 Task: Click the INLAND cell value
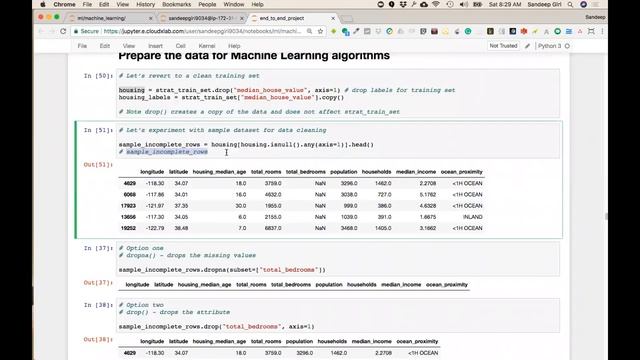point(472,217)
